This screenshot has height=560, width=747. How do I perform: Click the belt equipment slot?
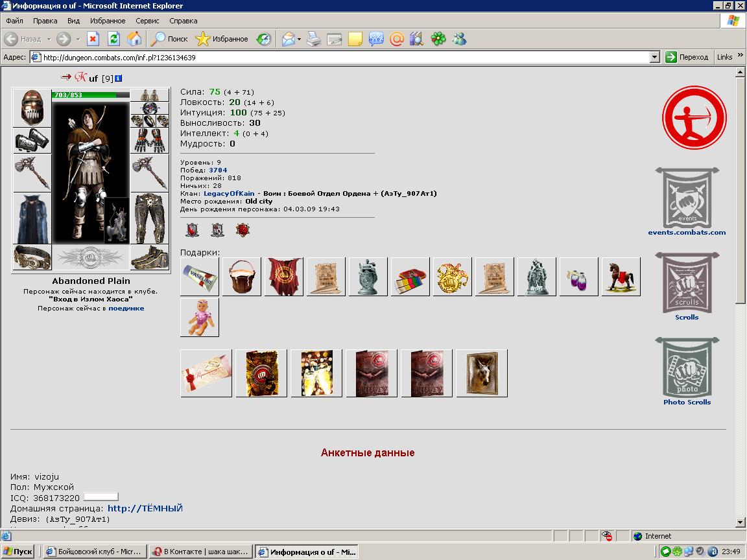(x=32, y=257)
